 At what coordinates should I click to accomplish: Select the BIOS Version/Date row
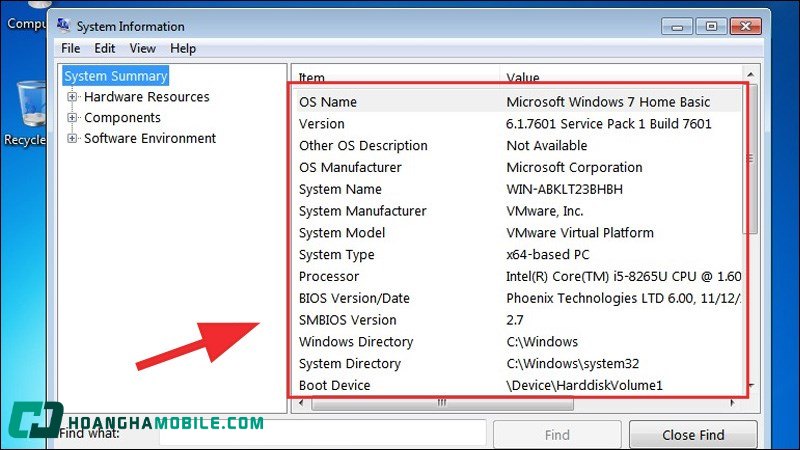pyautogui.click(x=517, y=298)
